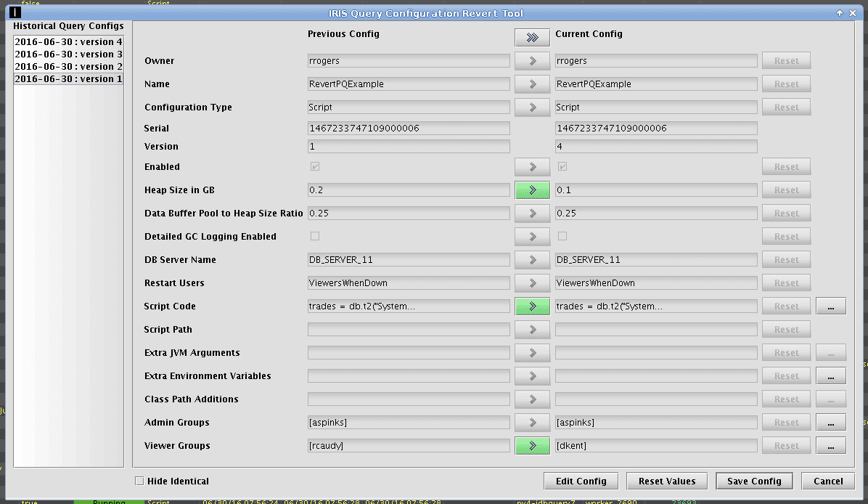The height and width of the screenshot is (504, 868).
Task: Click the Save Config button
Action: pyautogui.click(x=756, y=481)
